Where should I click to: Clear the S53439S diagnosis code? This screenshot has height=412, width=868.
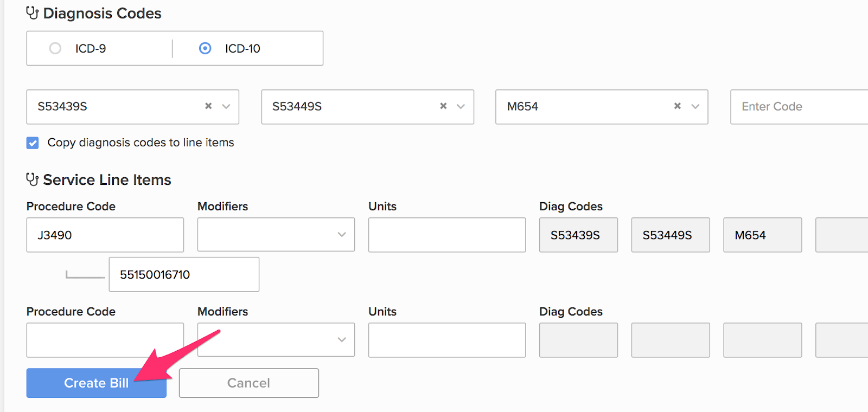coord(208,106)
